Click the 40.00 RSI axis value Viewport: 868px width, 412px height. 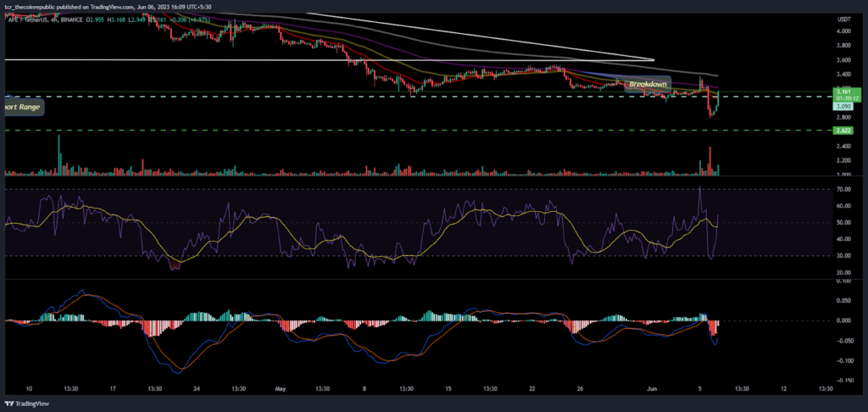[x=843, y=239]
